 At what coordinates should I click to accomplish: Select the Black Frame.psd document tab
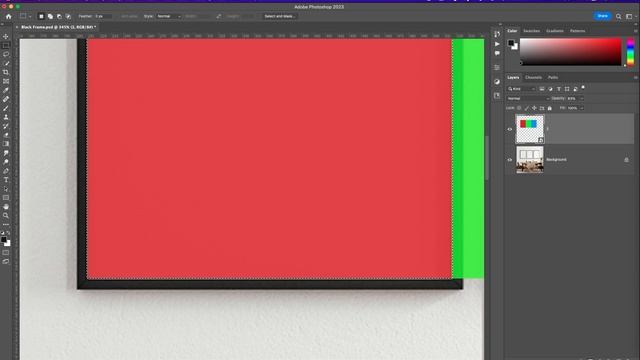pyautogui.click(x=58, y=27)
